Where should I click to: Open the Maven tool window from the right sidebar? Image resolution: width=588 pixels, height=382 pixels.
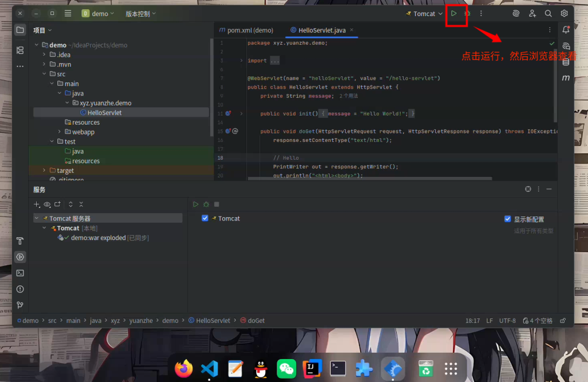click(566, 78)
